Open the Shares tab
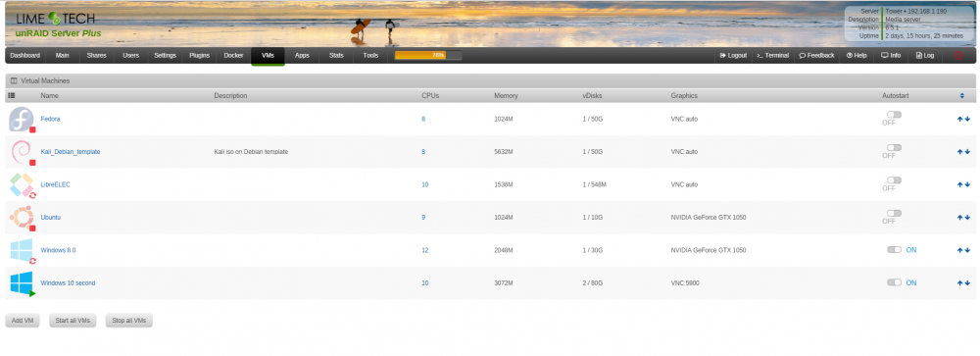 tap(96, 55)
